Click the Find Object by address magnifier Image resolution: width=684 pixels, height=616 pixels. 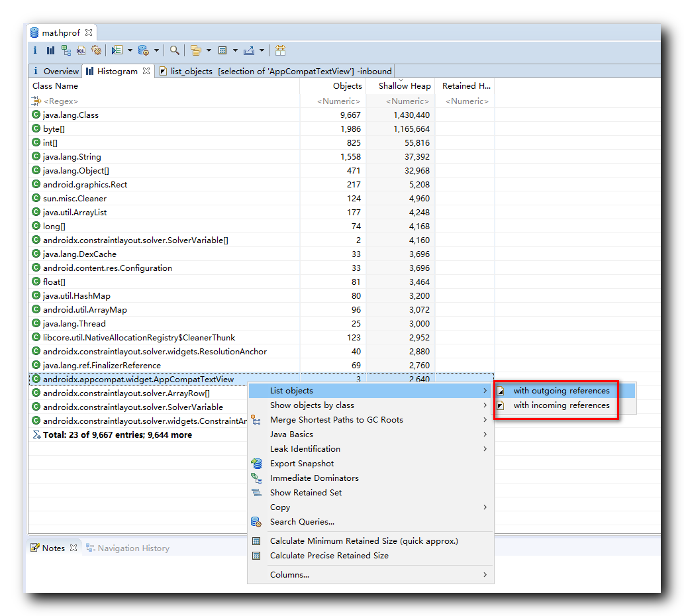point(175,50)
